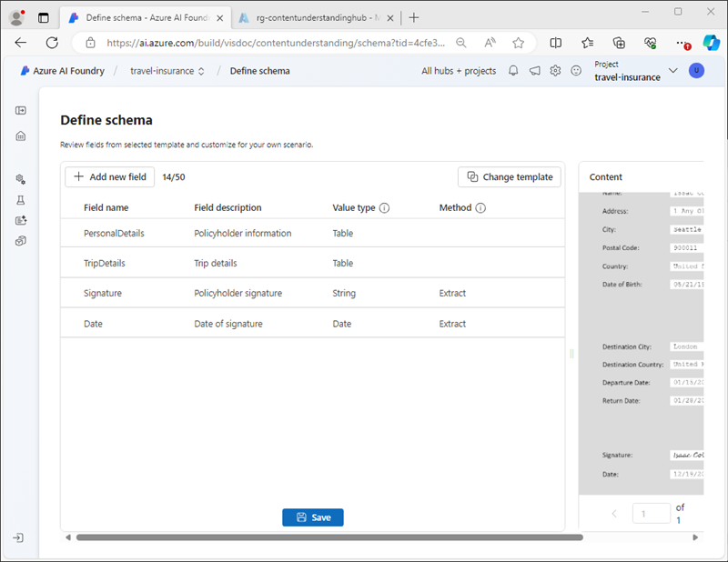The image size is (728, 562).
Task: Click the Content document preview
Action: tap(642, 344)
